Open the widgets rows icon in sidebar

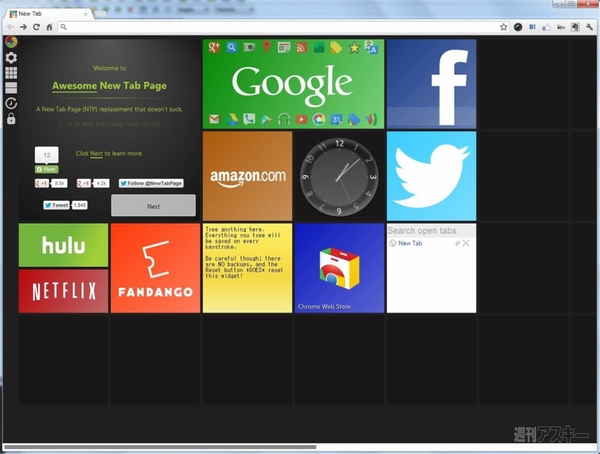click(11, 88)
